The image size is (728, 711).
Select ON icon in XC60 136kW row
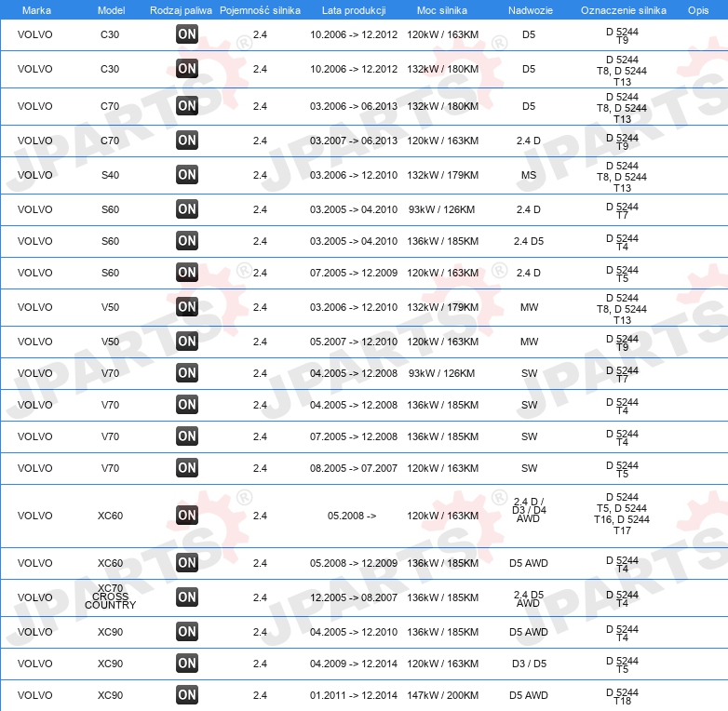[187, 562]
